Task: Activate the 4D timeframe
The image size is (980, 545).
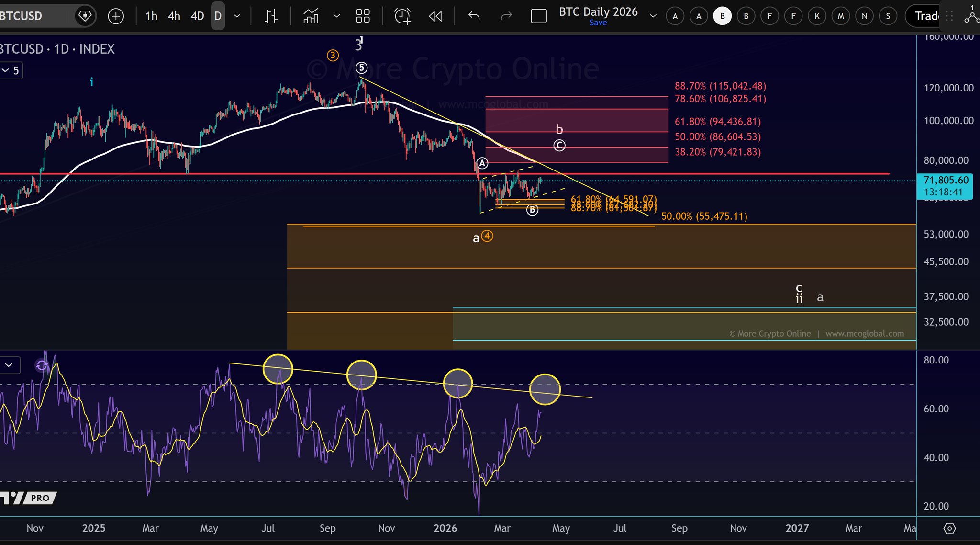Action: 197,16
